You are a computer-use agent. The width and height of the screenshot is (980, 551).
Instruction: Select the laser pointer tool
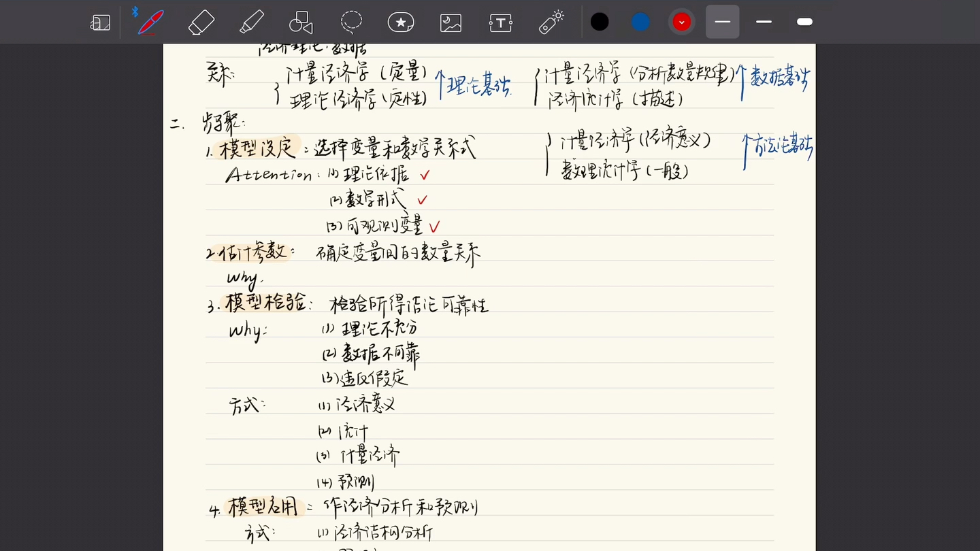pos(551,22)
